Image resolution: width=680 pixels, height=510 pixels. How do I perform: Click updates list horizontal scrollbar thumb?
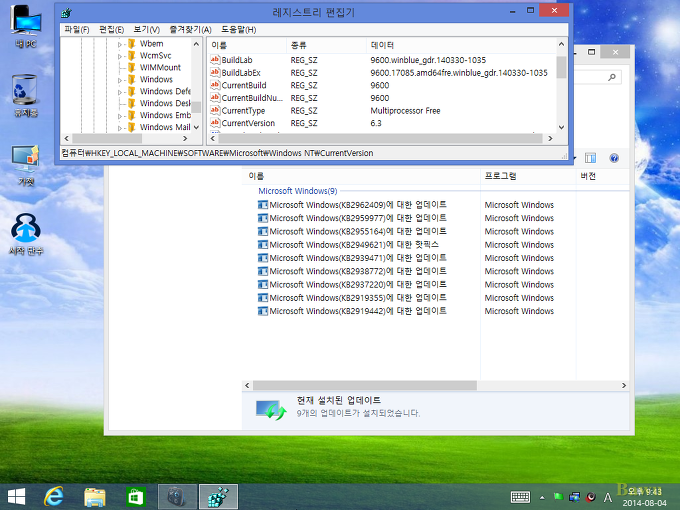coord(365,385)
